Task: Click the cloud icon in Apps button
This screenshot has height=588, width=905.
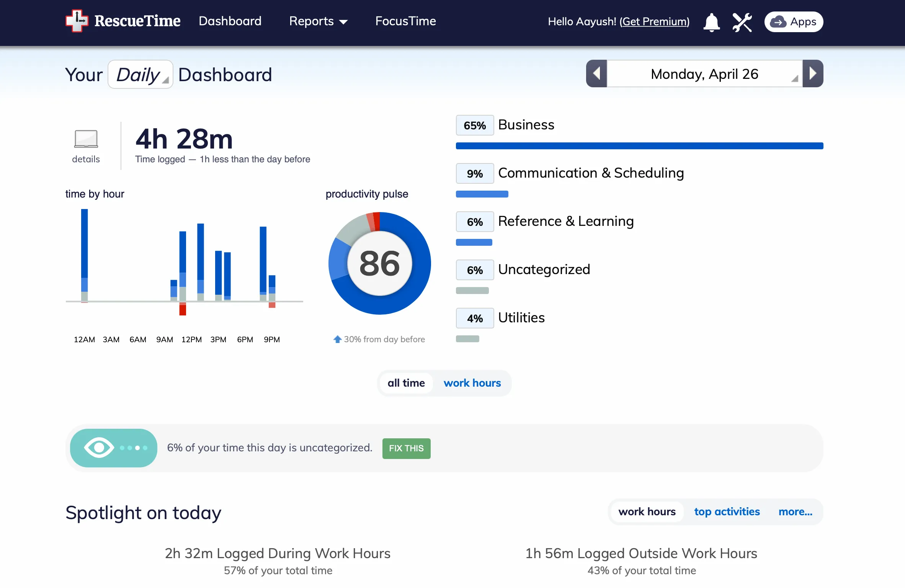Action: [778, 22]
